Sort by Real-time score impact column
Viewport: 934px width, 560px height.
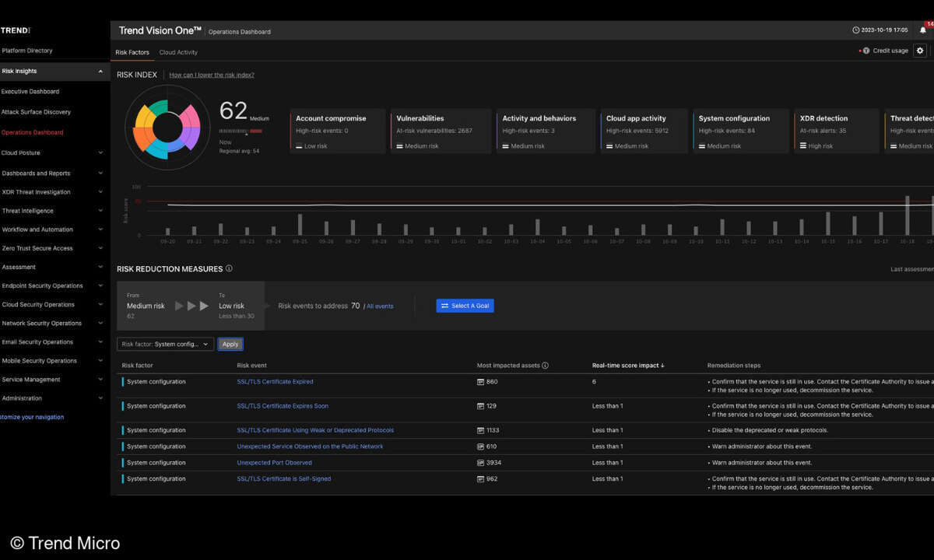628,366
